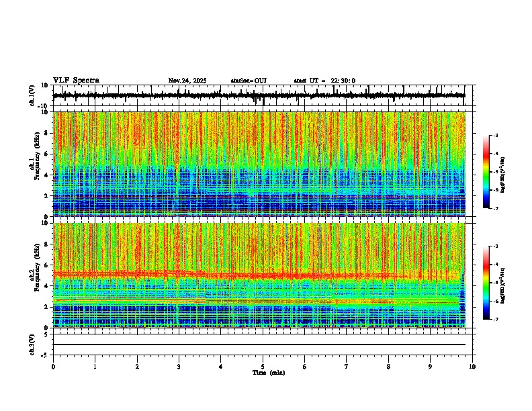Click time-axis tick label "4"
532x411 pixels.
(220, 367)
